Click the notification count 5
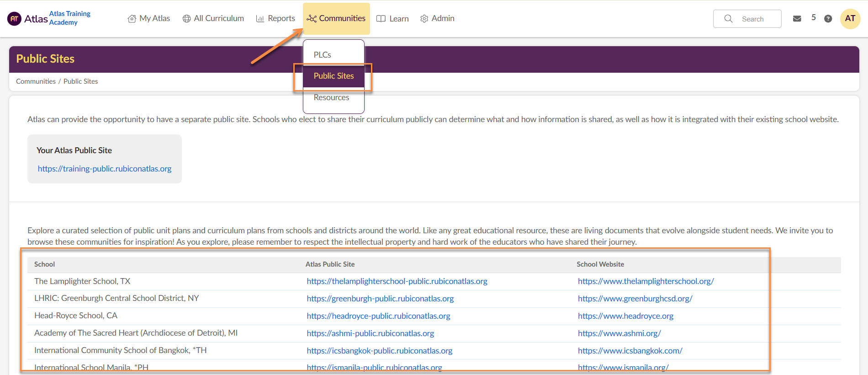The width and height of the screenshot is (868, 375). click(814, 17)
